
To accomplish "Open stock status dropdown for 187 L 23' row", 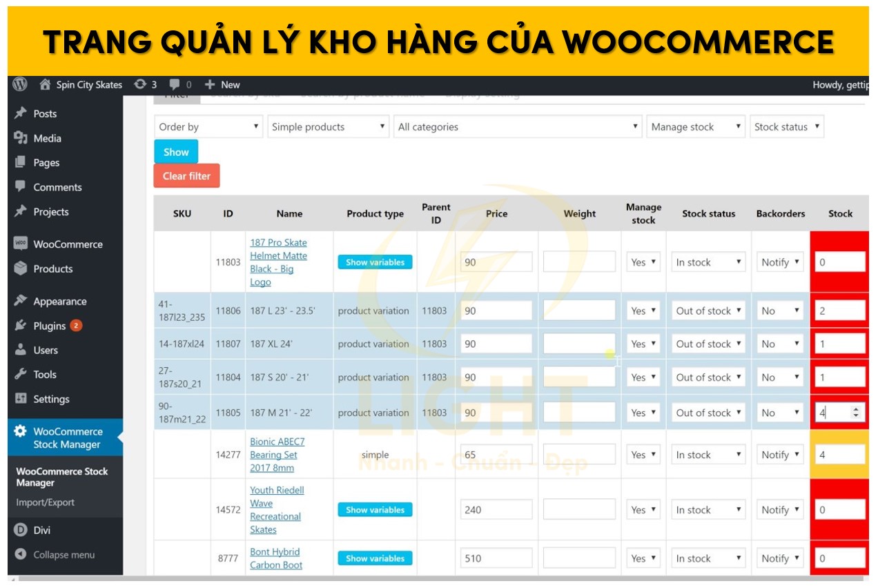I will coord(708,311).
